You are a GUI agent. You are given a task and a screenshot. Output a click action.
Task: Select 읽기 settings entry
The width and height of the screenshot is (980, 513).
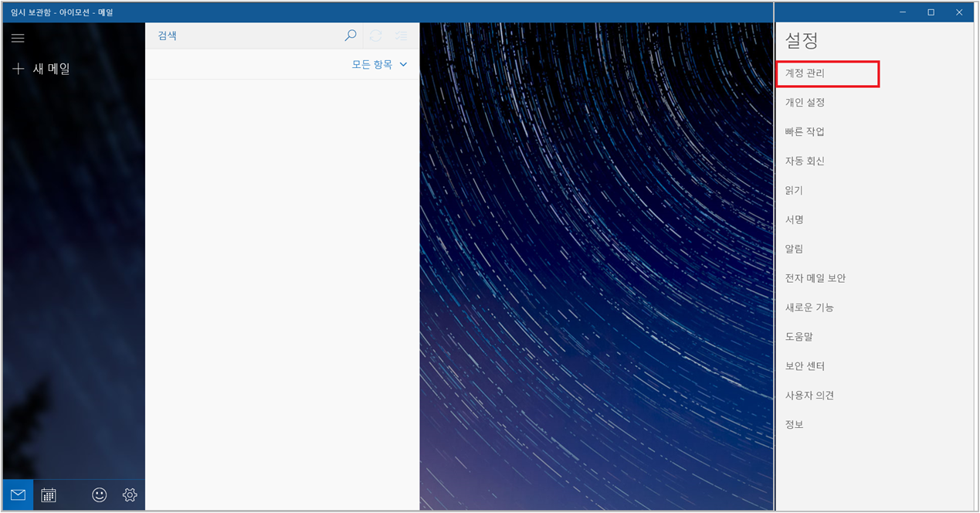794,191
